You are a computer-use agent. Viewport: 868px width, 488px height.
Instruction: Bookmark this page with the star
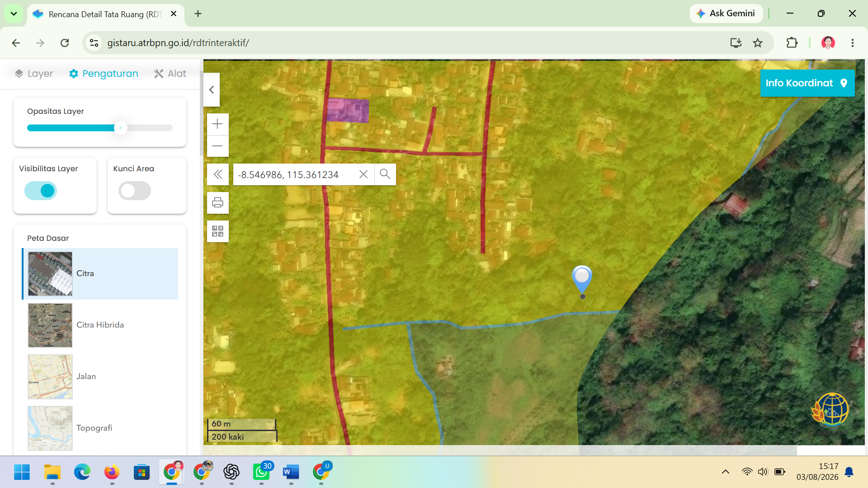coord(758,43)
